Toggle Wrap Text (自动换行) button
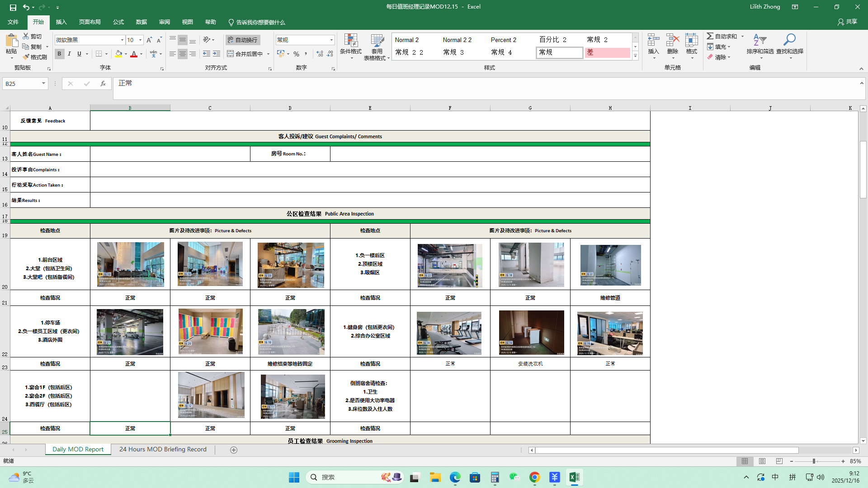868x488 pixels. [x=243, y=40]
